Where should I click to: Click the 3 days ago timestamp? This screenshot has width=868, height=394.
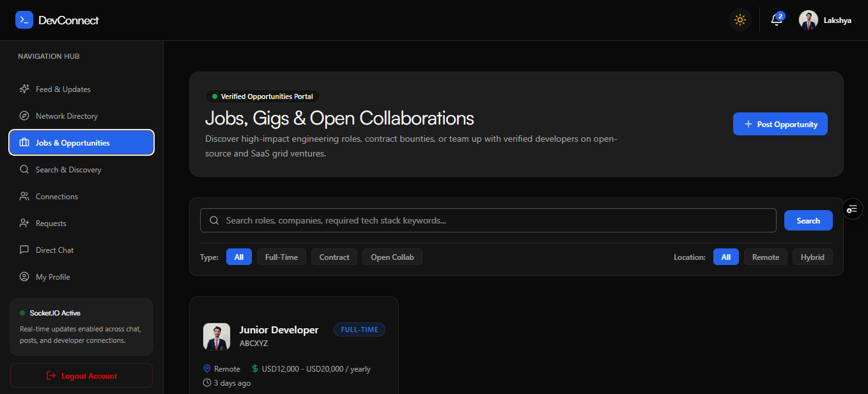[x=232, y=383]
